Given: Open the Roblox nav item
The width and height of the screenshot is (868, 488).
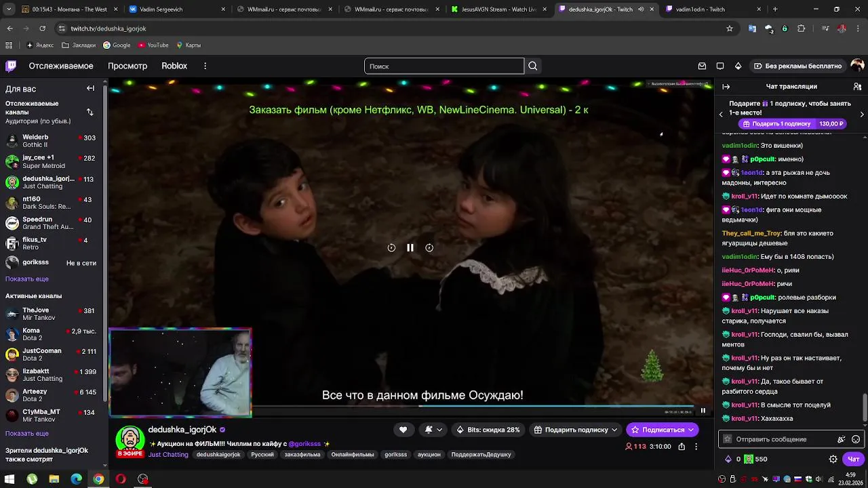Looking at the screenshot, I should coord(174,66).
